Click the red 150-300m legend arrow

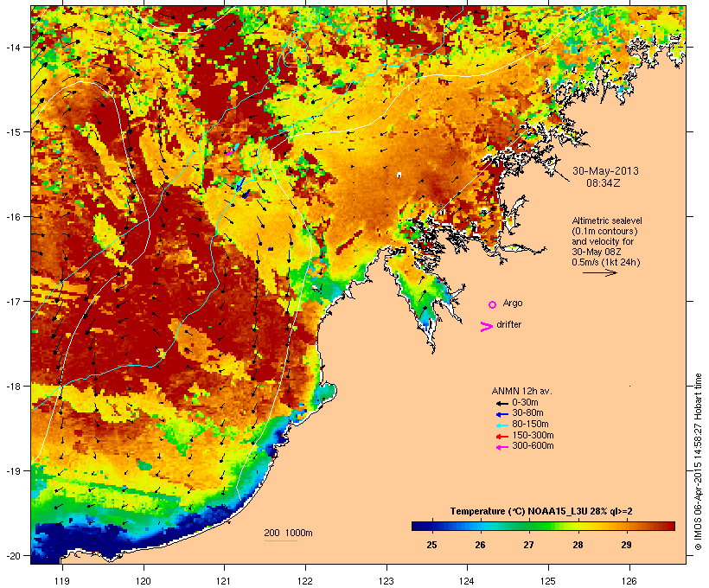[x=501, y=437]
